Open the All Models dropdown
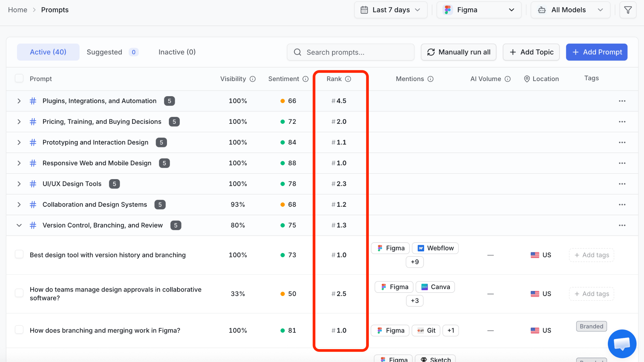This screenshot has width=644, height=362. (570, 10)
